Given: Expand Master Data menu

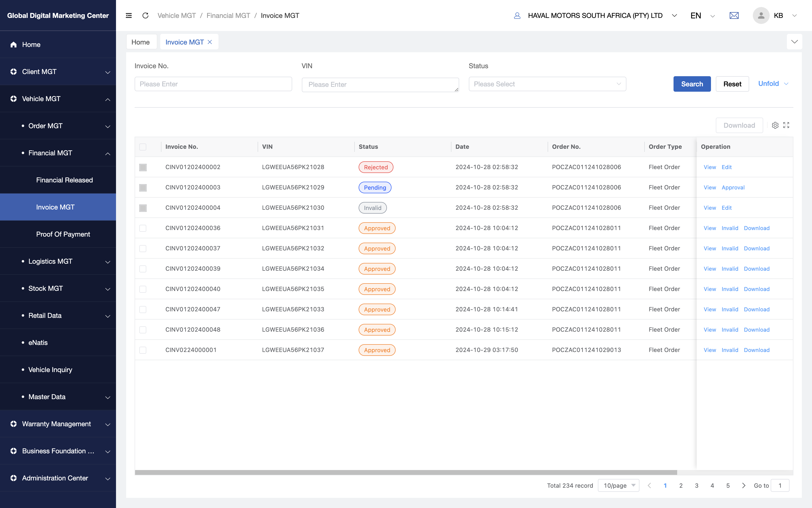Looking at the screenshot, I should (58, 397).
